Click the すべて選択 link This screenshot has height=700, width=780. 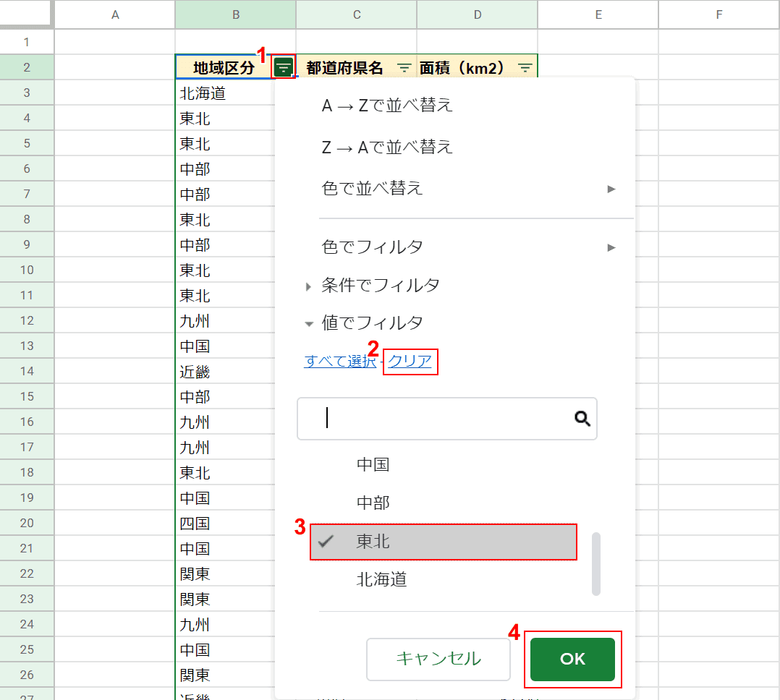point(340,361)
